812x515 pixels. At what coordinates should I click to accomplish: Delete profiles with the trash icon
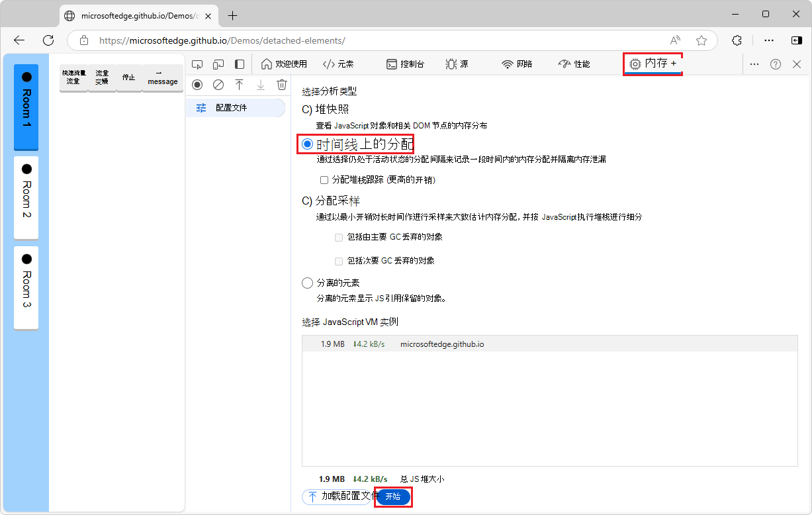tap(282, 85)
